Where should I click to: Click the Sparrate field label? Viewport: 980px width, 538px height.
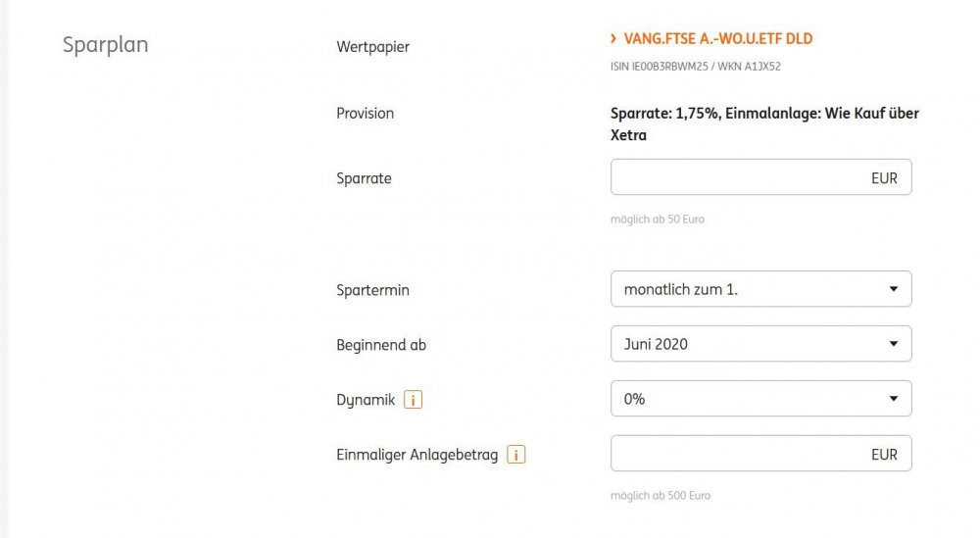[x=364, y=178]
